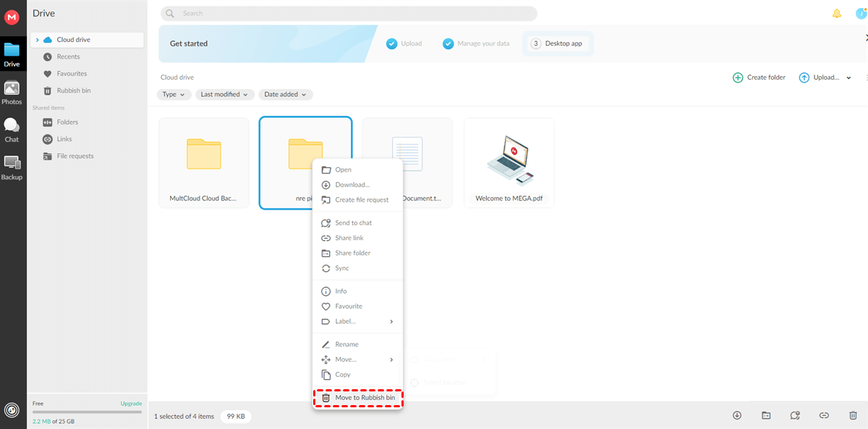
Task: Click the circular icon at sidebar bottom
Action: pos(12,410)
